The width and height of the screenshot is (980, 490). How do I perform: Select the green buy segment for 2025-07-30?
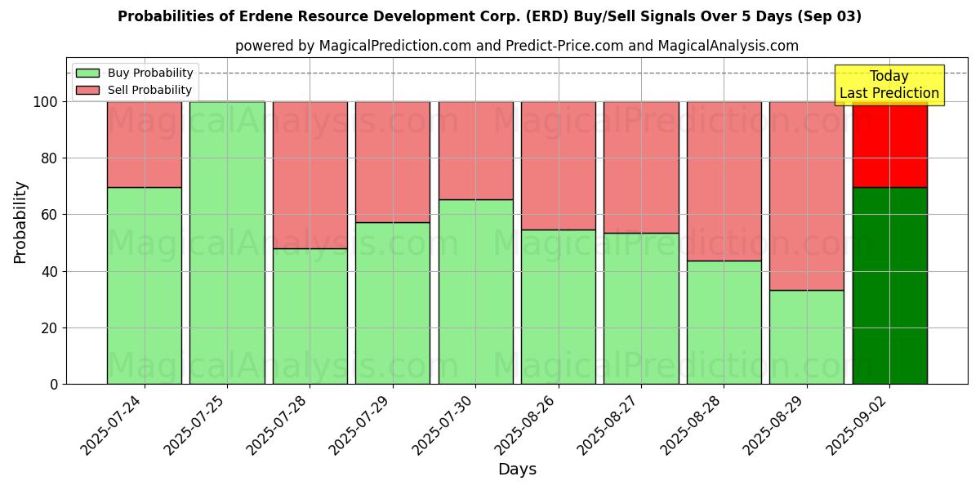click(475, 292)
